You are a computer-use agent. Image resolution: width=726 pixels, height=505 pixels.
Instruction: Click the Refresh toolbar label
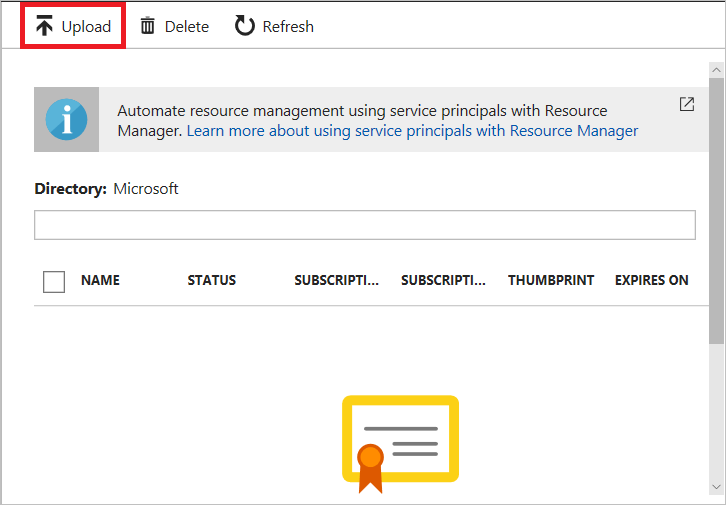coord(288,27)
